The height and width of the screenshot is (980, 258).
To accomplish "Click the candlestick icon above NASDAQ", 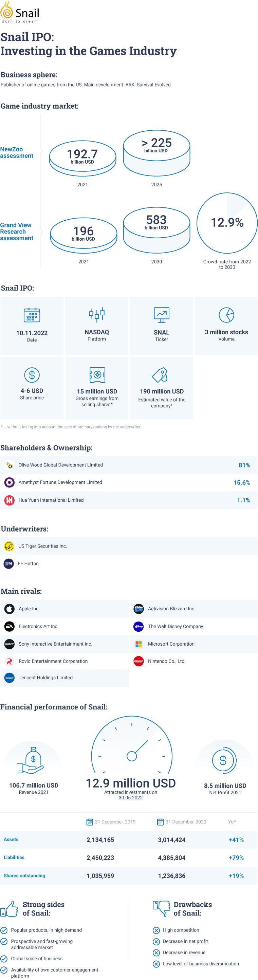I will click(x=97, y=314).
